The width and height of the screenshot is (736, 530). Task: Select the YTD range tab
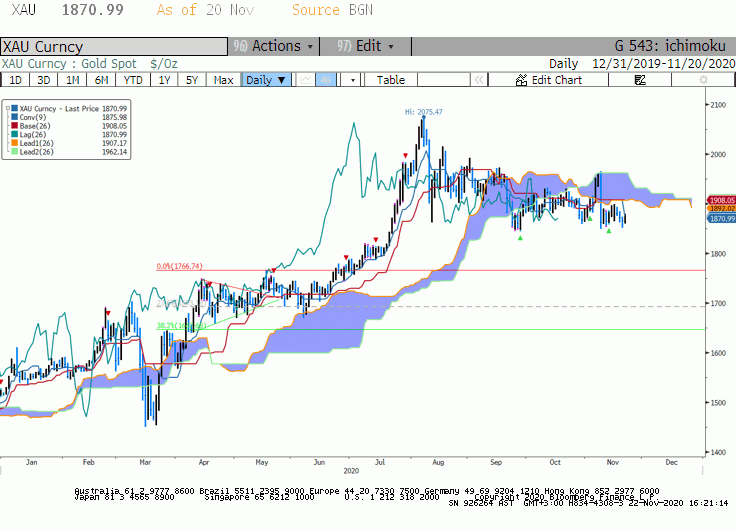[x=133, y=80]
